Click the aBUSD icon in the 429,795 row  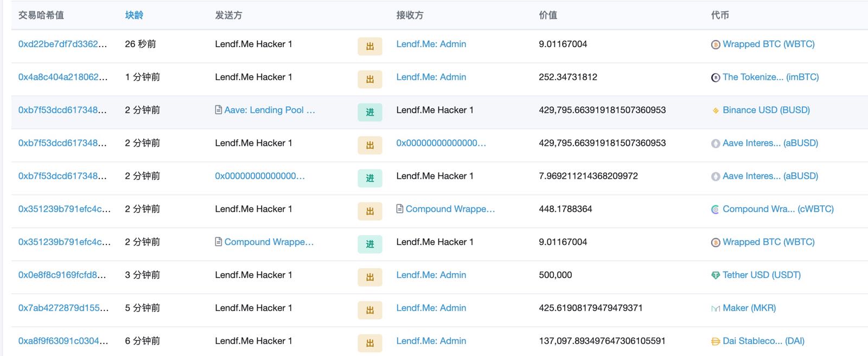tap(716, 144)
